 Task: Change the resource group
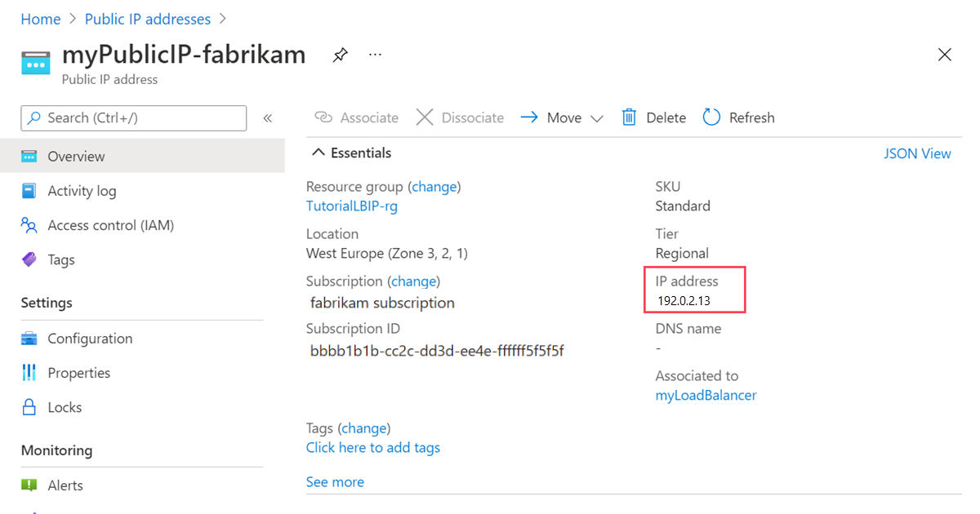(434, 186)
